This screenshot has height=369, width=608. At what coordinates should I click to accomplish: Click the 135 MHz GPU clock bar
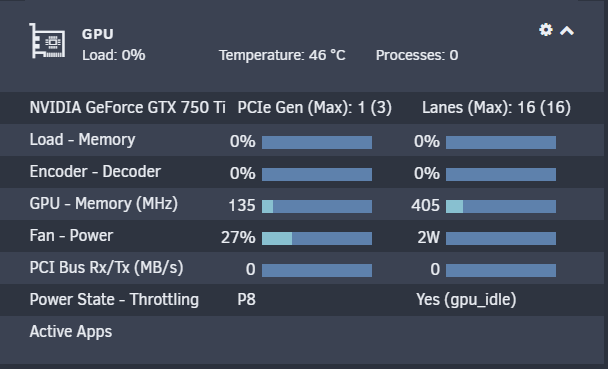[317, 206]
